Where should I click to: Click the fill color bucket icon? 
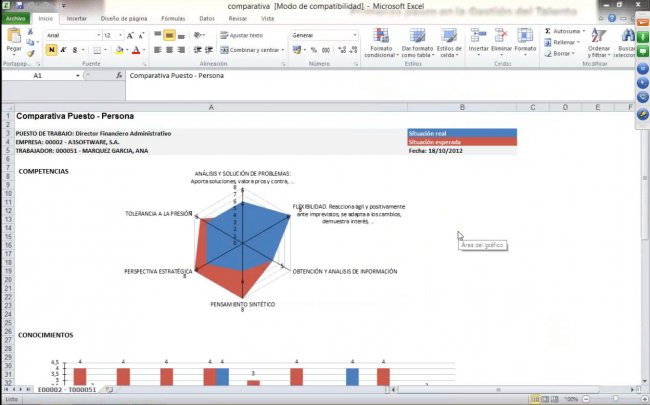(119, 50)
